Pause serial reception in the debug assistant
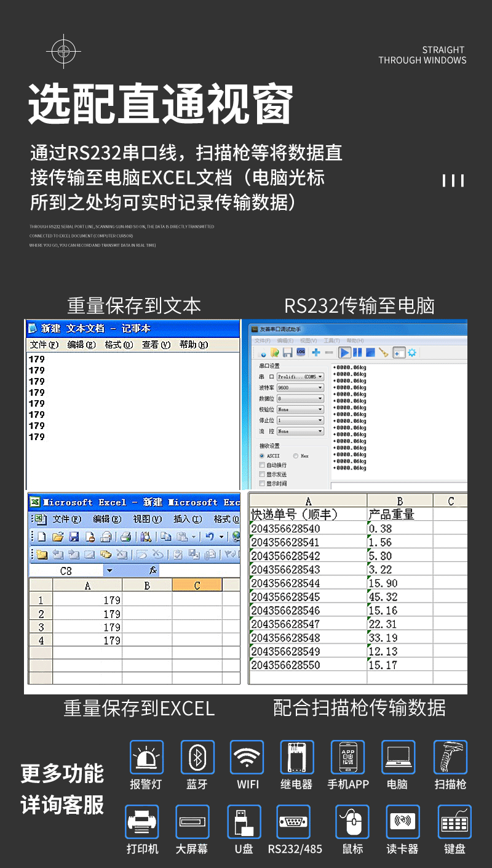This screenshot has width=492, height=868. [357, 352]
